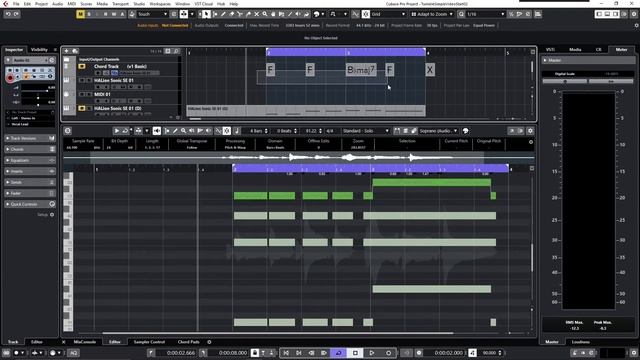Open the File menu
Screen dimensions: 640x360
16,4
